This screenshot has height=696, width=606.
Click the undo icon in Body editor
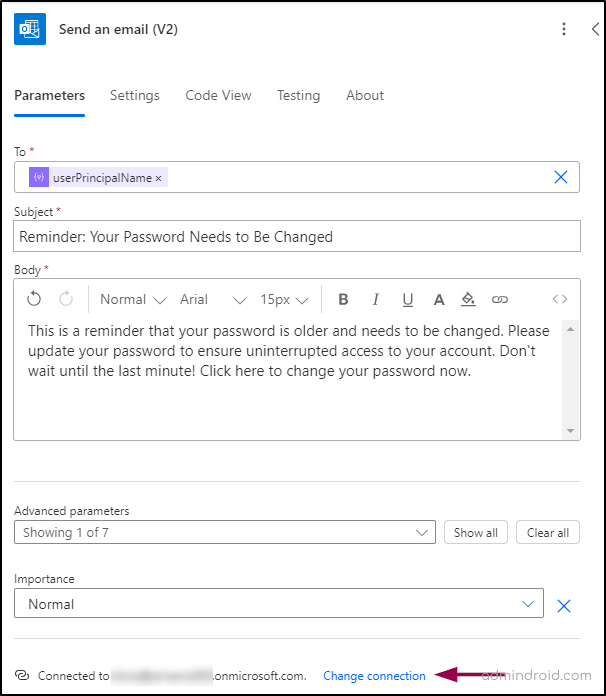pyautogui.click(x=34, y=299)
